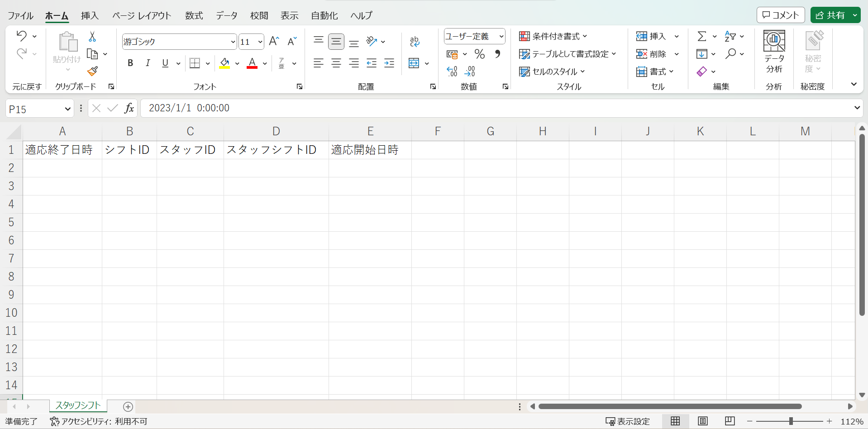The image size is (868, 429).
Task: Toggle Italic formatting
Action: (148, 63)
